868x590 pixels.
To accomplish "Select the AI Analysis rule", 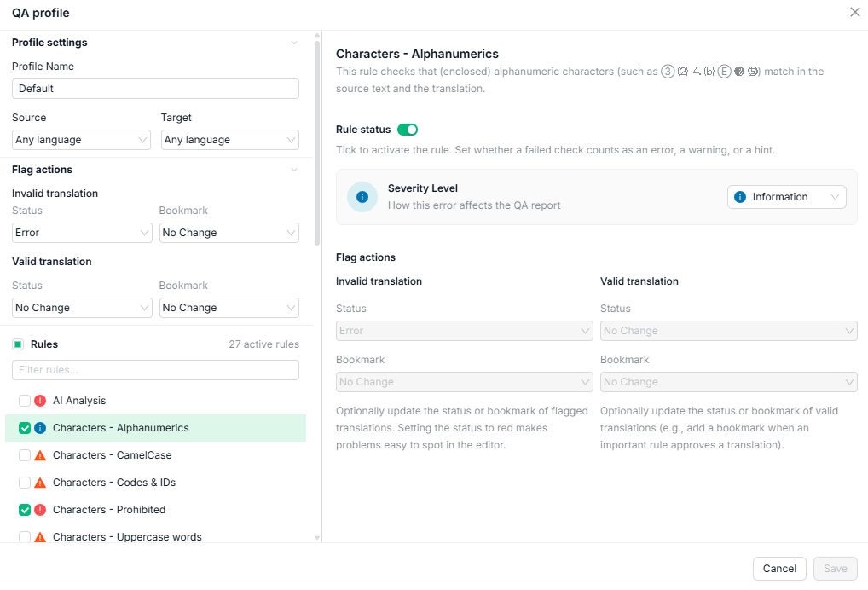I will pyautogui.click(x=155, y=401).
